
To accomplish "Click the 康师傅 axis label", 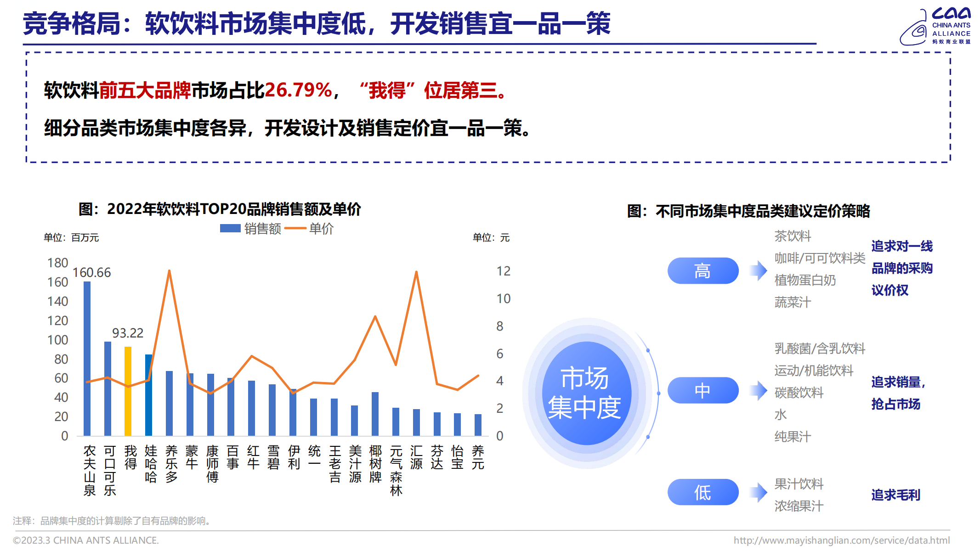I will [212, 464].
